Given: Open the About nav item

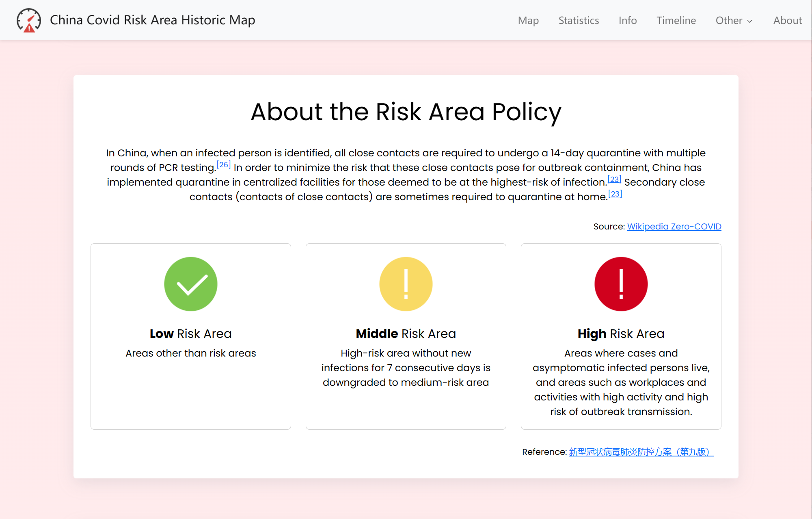Looking at the screenshot, I should pos(787,20).
